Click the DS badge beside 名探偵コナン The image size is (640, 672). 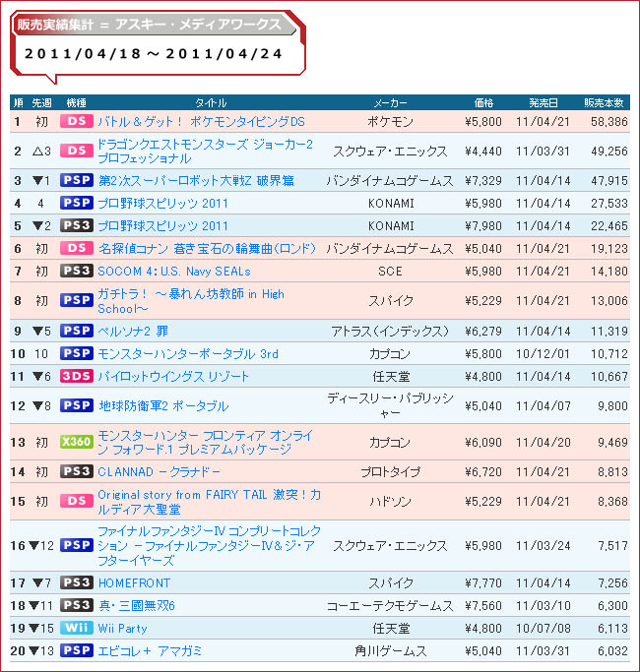(x=77, y=249)
